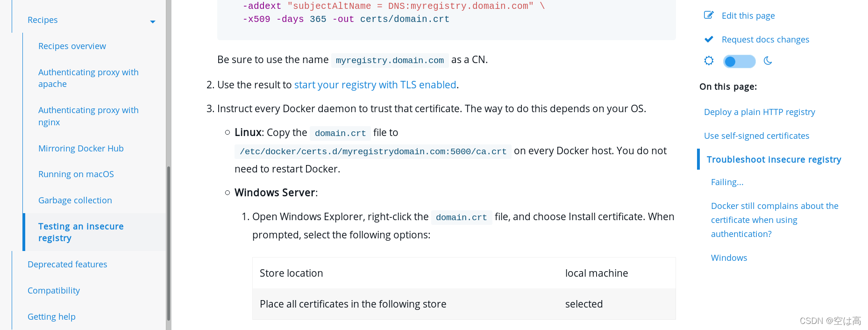Open Recipes overview page
Image resolution: width=868 pixels, height=330 pixels.
tap(72, 46)
